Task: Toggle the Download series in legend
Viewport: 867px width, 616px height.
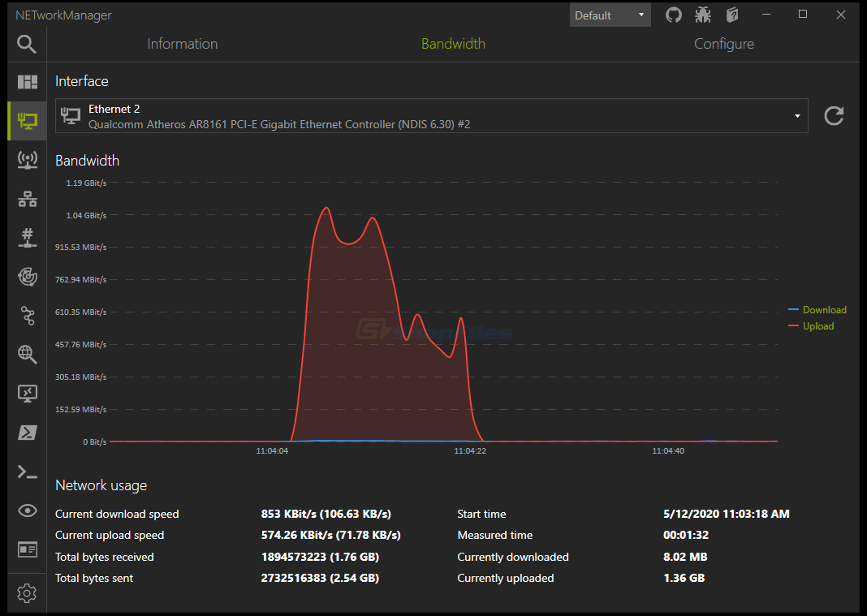Action: point(817,310)
